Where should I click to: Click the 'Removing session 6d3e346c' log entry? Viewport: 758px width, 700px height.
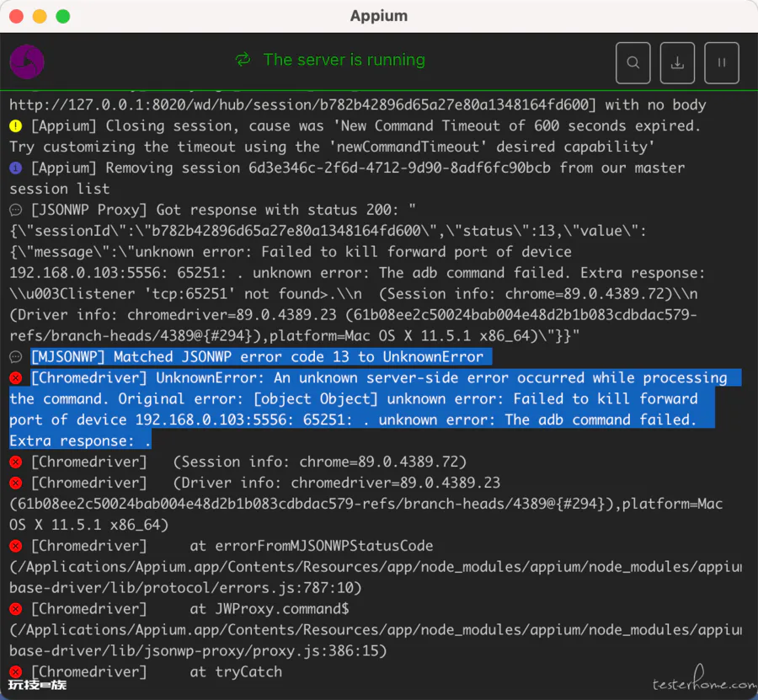(358, 168)
